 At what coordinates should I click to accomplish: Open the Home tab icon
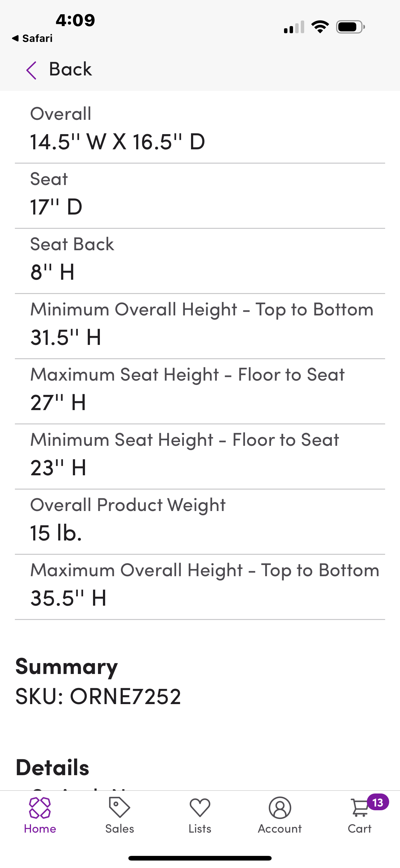click(x=40, y=808)
